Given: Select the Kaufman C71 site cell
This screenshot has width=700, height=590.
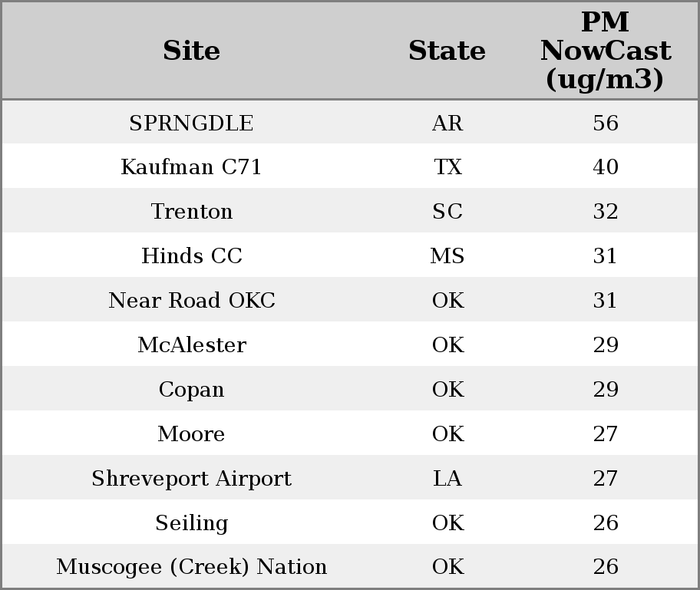Looking at the screenshot, I should (x=191, y=167).
